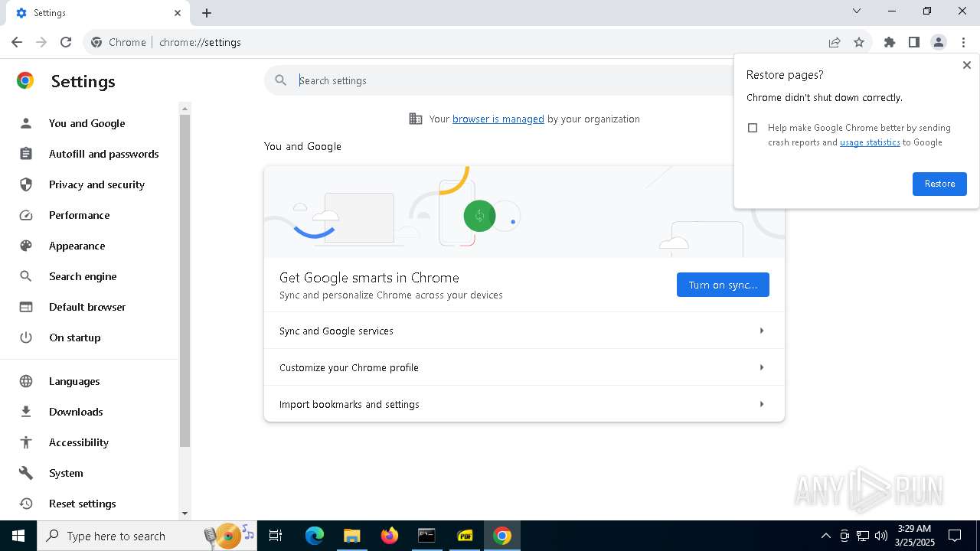Follow the 'browser is managed' link
This screenshot has width=980, height=551.
pyautogui.click(x=498, y=119)
